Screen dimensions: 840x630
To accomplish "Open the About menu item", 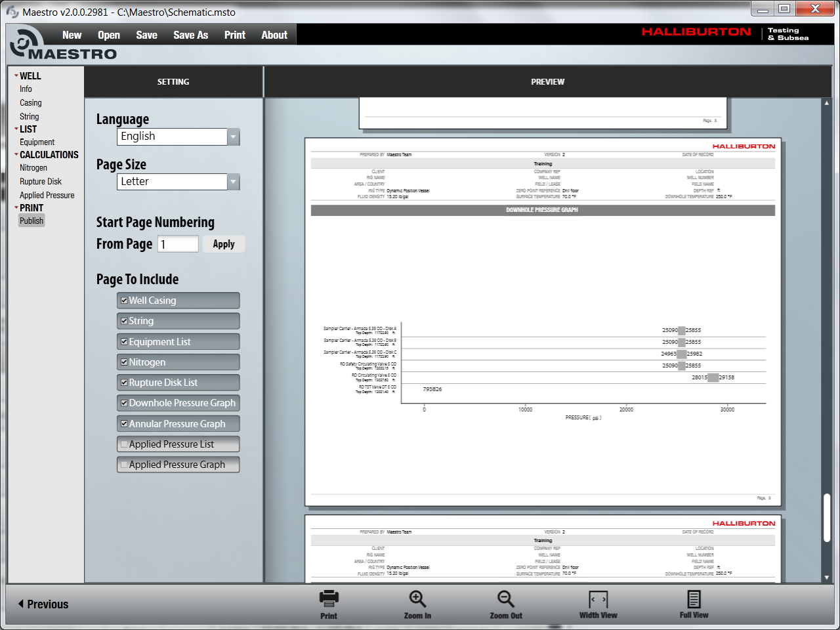I will click(x=274, y=35).
